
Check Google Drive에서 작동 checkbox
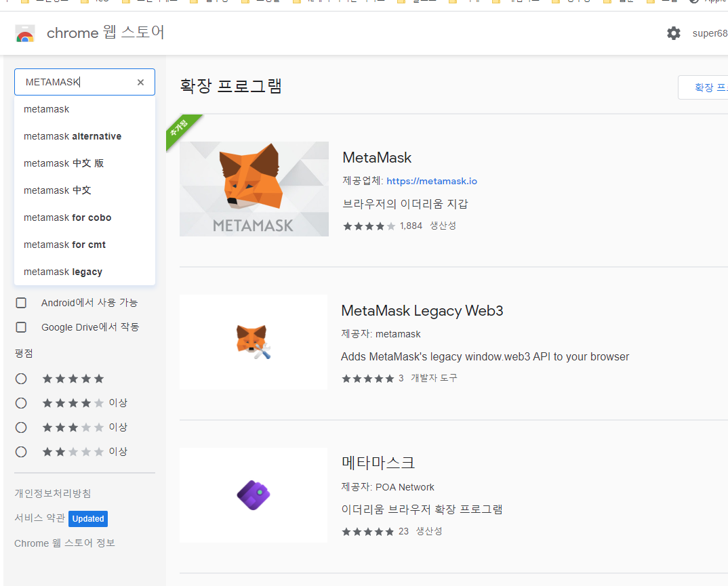(21, 327)
